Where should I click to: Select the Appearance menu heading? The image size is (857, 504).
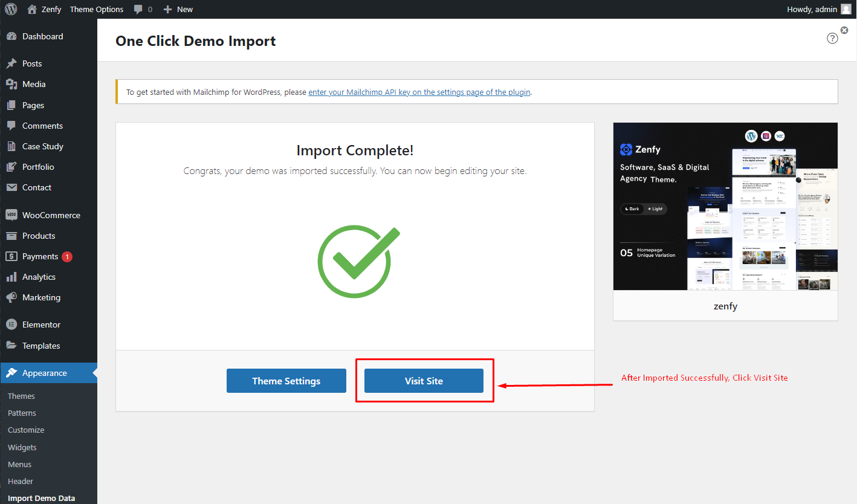click(48, 373)
